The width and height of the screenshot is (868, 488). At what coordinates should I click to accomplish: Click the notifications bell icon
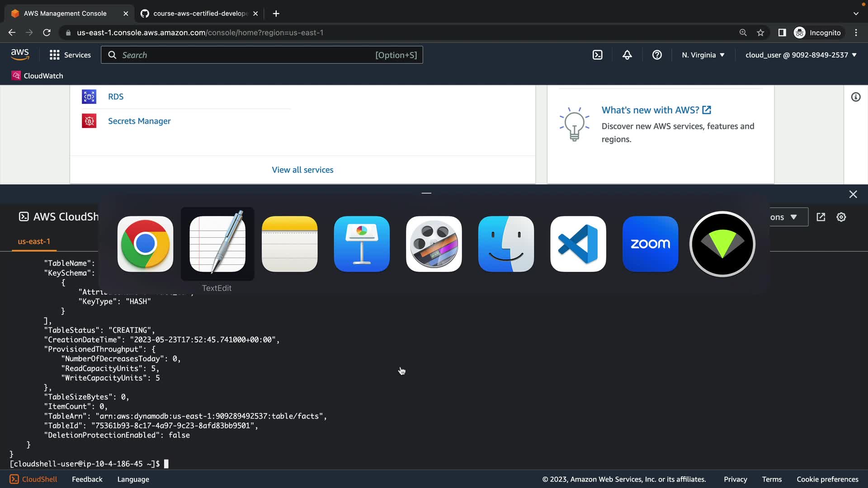click(627, 55)
